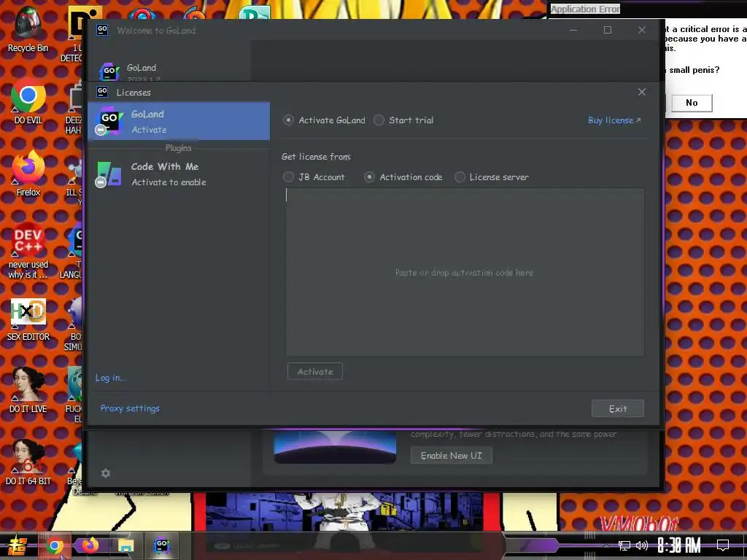Select the Activate GoLand radio button
747x560 pixels.
pos(287,120)
